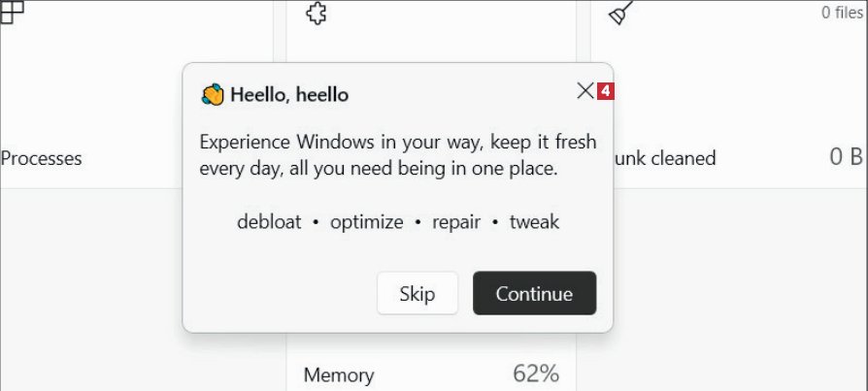This screenshot has width=868, height=391.
Task: Click the waving hand icon in dialog
Action: (213, 94)
